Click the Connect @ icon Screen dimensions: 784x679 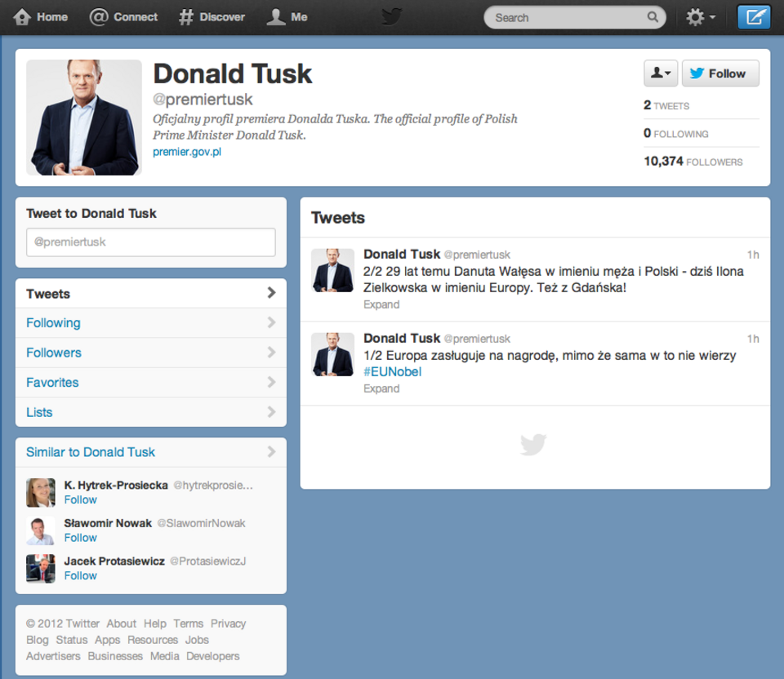point(99,17)
